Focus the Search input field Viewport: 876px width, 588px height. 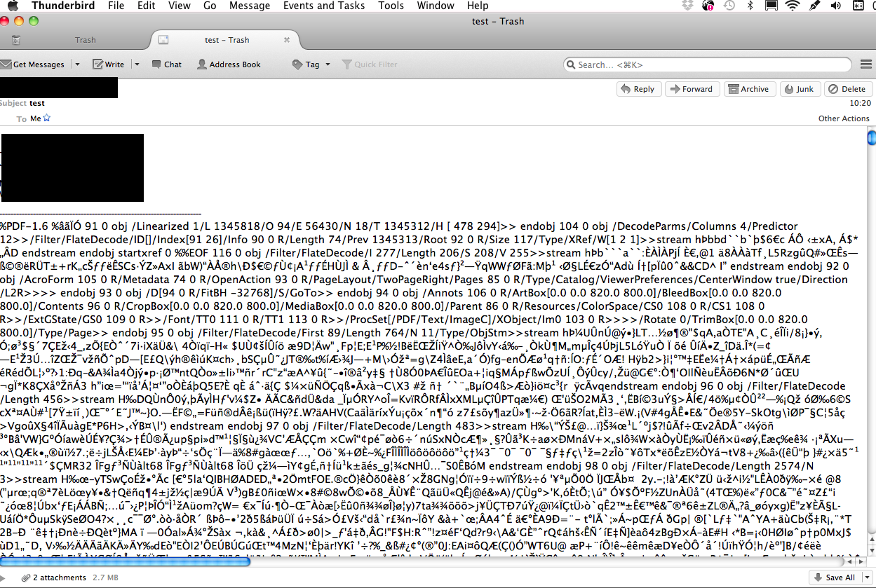708,64
